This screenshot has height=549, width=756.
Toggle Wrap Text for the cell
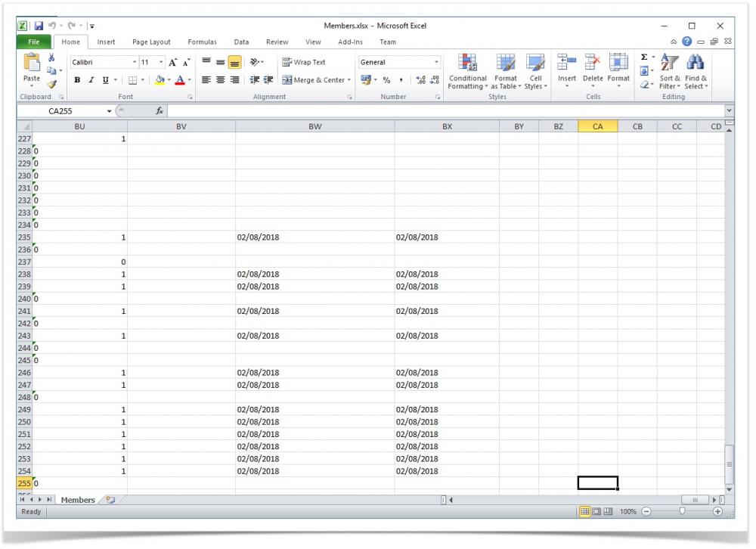(305, 62)
